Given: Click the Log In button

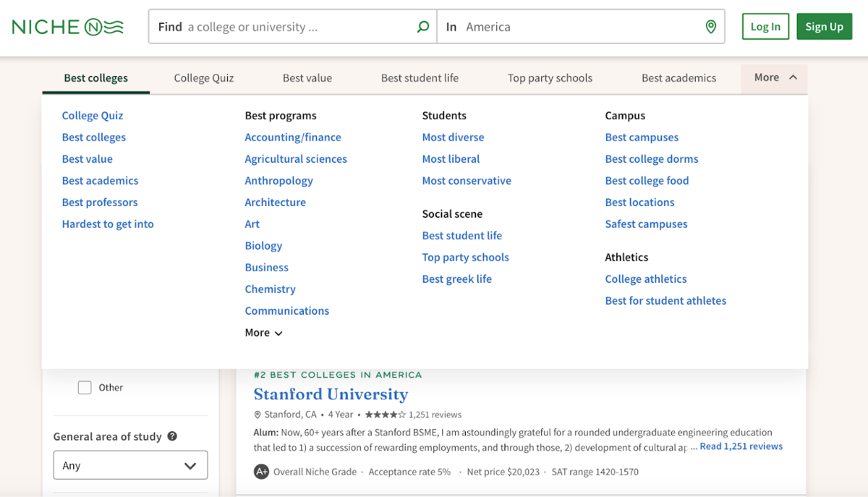Looking at the screenshot, I should (765, 26).
